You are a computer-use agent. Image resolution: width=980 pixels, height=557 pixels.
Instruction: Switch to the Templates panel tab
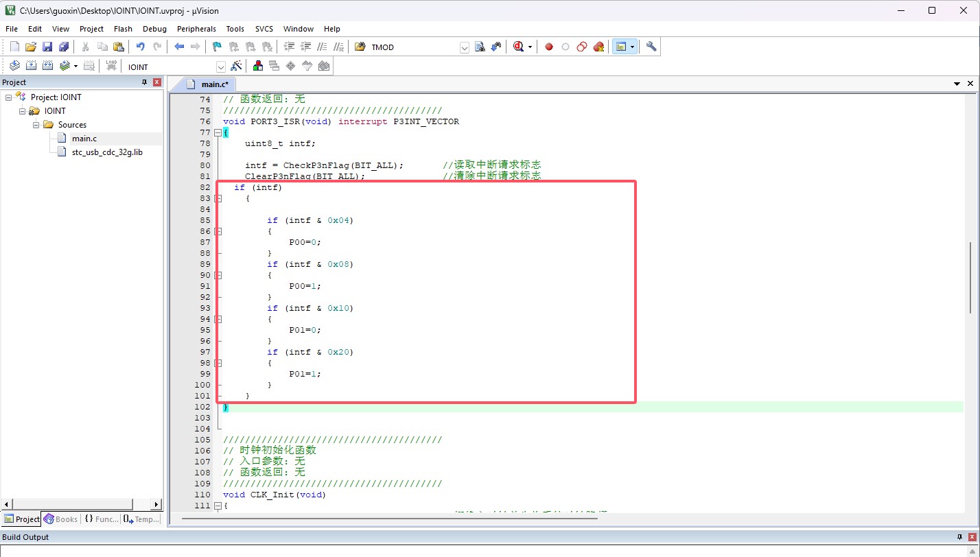point(141,519)
